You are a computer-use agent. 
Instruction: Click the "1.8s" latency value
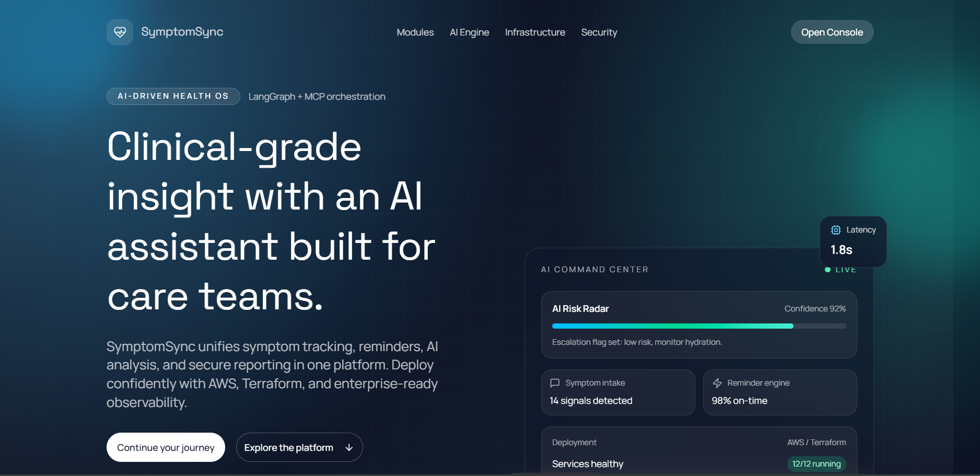pos(842,250)
